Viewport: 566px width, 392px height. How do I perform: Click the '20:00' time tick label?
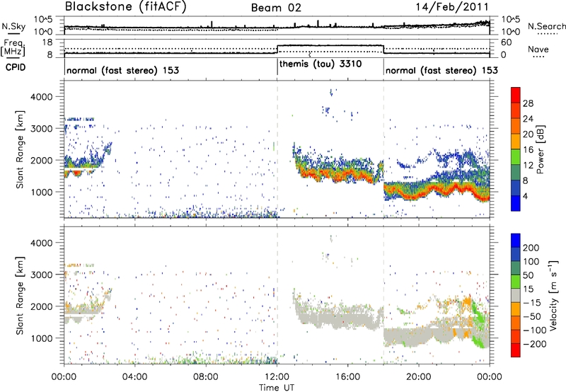tap(419, 377)
